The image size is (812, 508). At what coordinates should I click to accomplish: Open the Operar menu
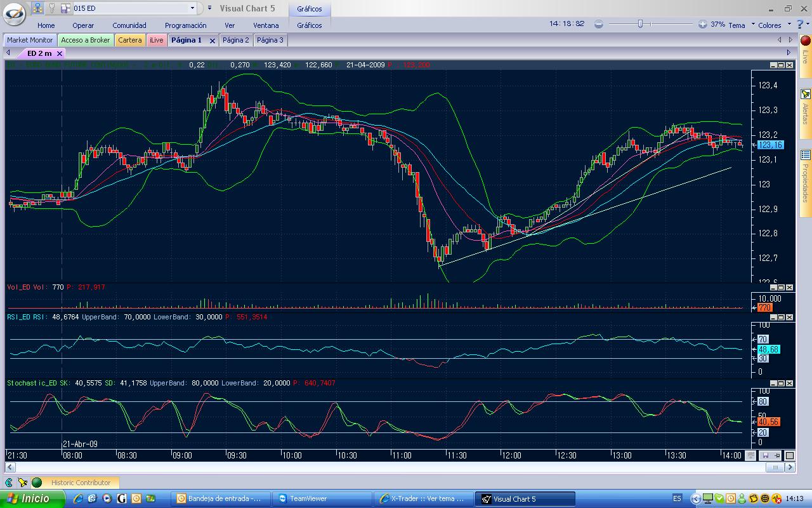83,25
